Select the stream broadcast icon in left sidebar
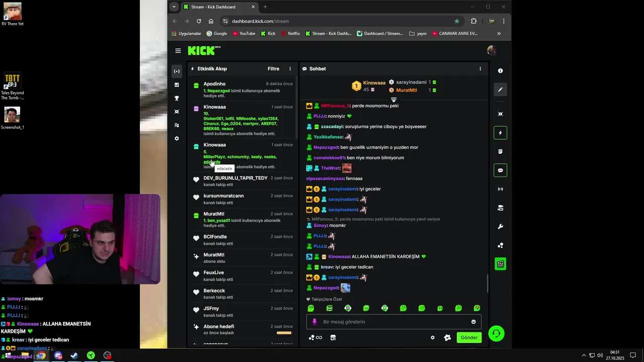The width and height of the screenshot is (644, 362). pyautogui.click(x=177, y=71)
